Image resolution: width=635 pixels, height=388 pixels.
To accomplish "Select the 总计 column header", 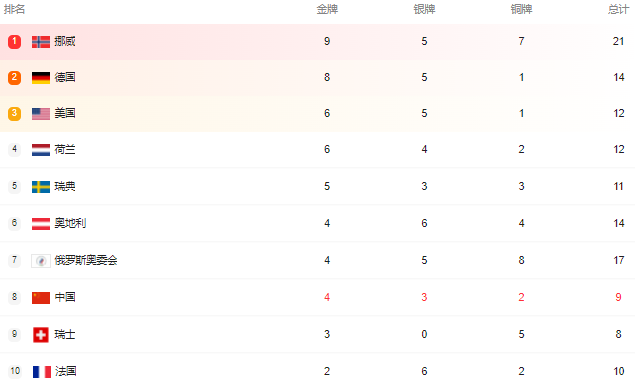I will click(618, 9).
